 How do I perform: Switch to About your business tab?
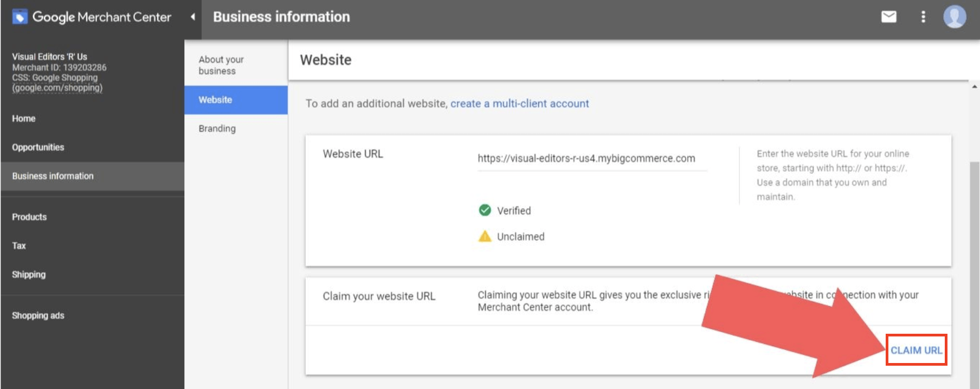(x=221, y=65)
